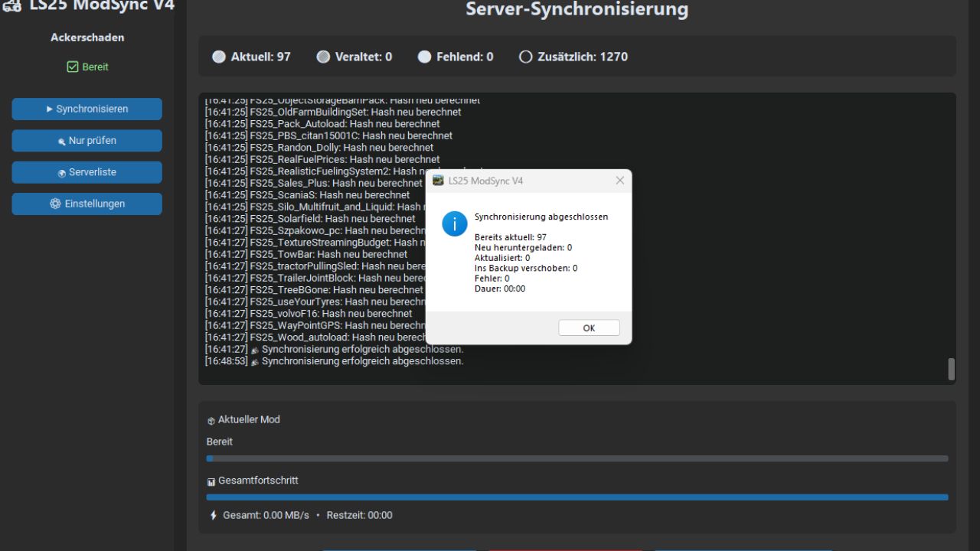This screenshot has width=980, height=551.
Task: Close the LS25 ModSync V4 dialog
Action: click(x=619, y=181)
